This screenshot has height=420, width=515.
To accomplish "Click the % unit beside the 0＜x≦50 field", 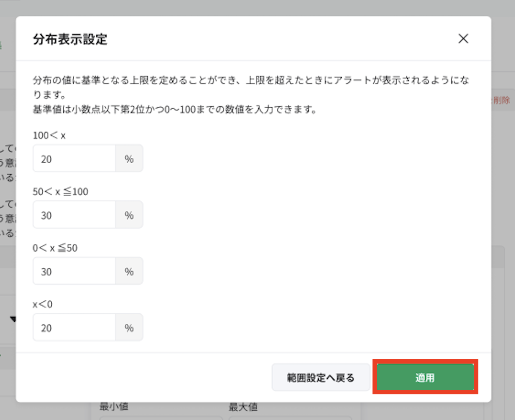I will click(129, 271).
